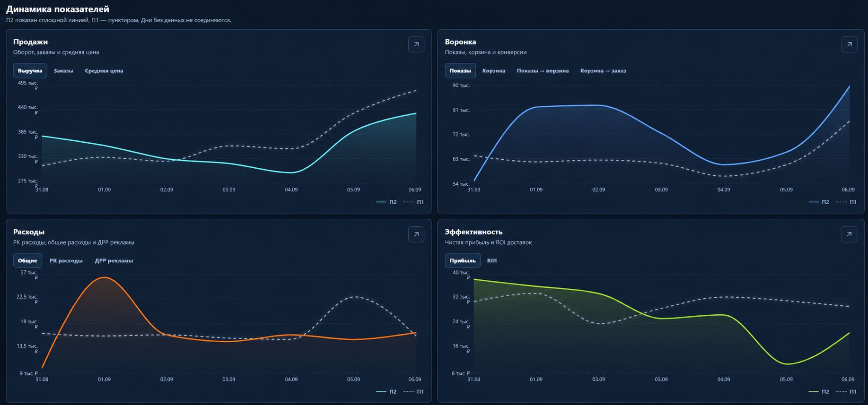Click subtitle 'Чистая прибыль и ROI доставок'
The width and height of the screenshot is (868, 405).
pyautogui.click(x=488, y=242)
